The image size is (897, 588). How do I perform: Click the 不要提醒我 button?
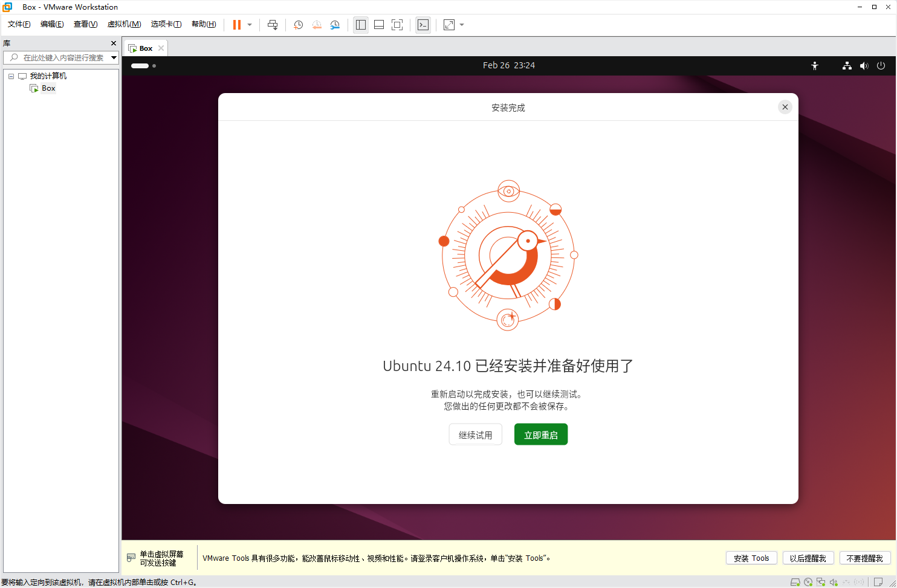[865, 558]
